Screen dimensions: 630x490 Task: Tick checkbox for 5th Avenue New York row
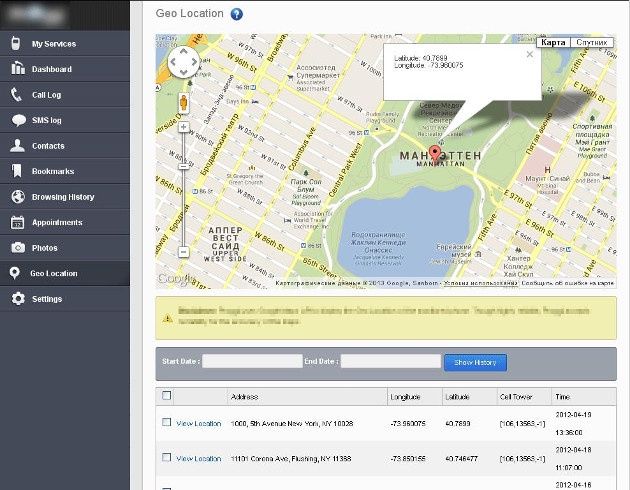tap(166, 422)
